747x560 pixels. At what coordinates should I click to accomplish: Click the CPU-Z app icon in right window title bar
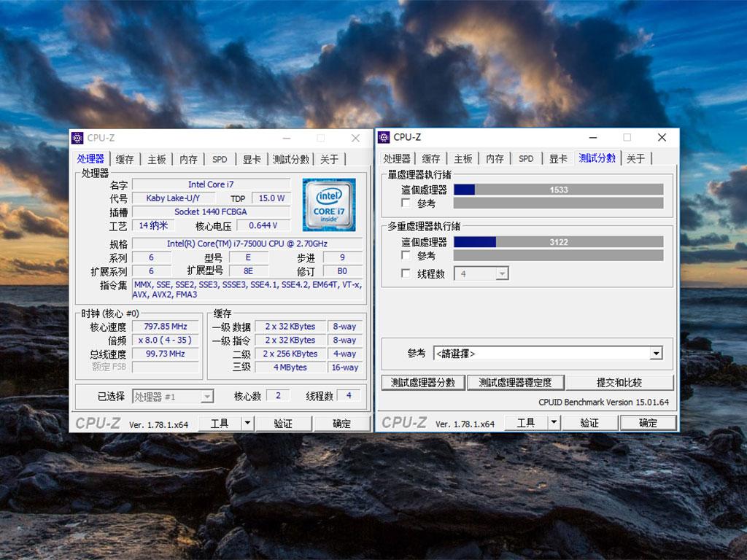click(384, 137)
